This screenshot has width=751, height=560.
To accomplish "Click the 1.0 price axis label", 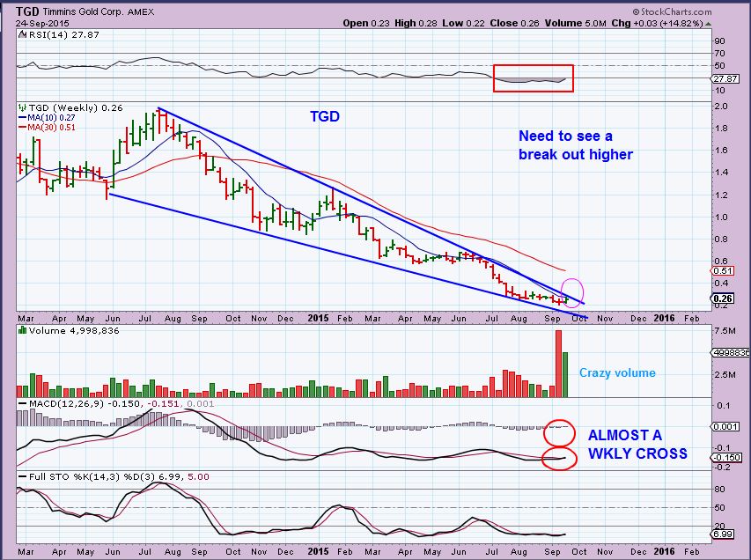I will 721,217.
